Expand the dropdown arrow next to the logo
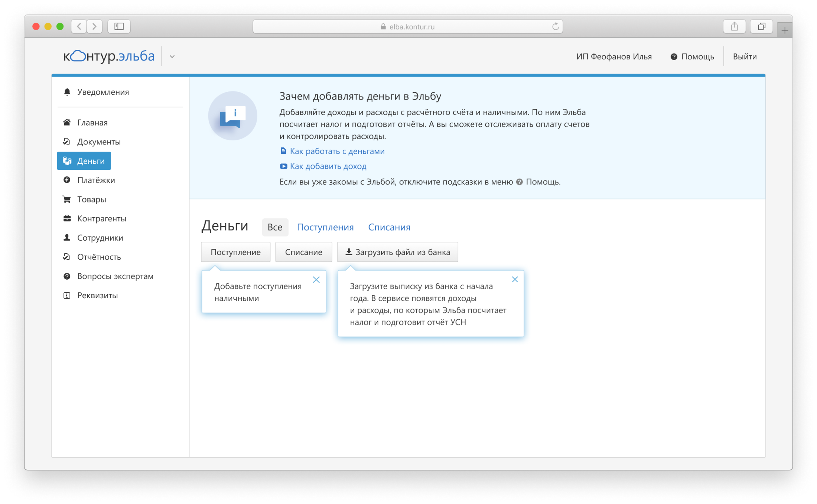The width and height of the screenshot is (817, 504). pyautogui.click(x=172, y=57)
